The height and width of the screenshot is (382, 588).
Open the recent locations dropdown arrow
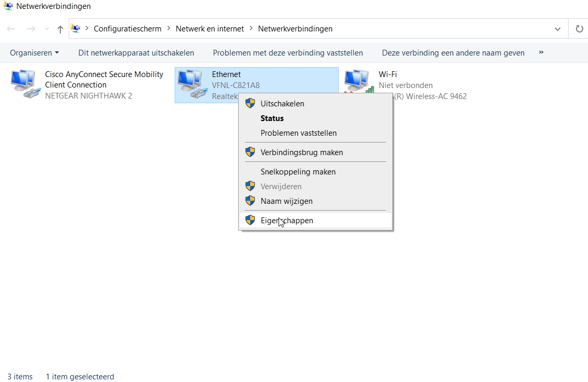(47, 29)
